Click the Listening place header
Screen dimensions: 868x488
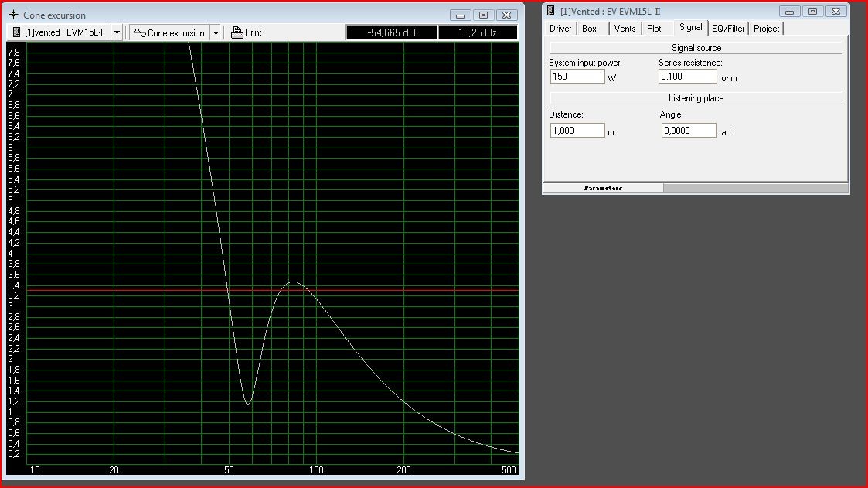696,98
